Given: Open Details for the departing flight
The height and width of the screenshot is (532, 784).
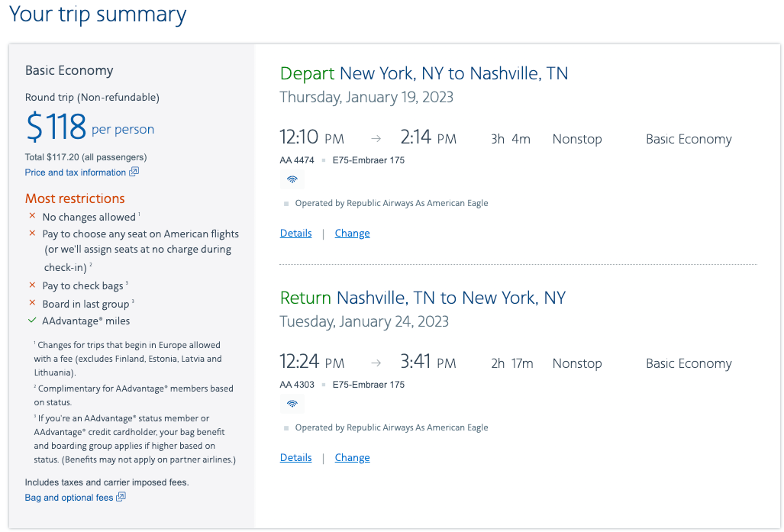Looking at the screenshot, I should click(x=295, y=233).
